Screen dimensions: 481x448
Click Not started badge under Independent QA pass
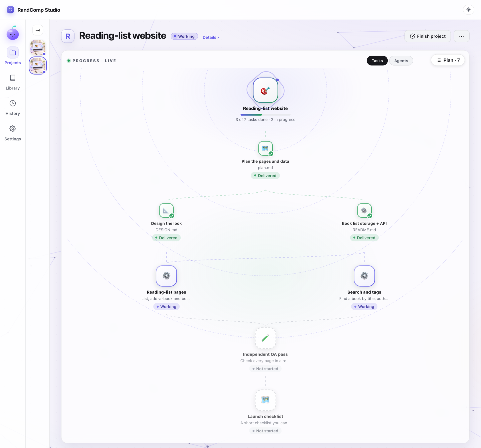click(x=265, y=369)
